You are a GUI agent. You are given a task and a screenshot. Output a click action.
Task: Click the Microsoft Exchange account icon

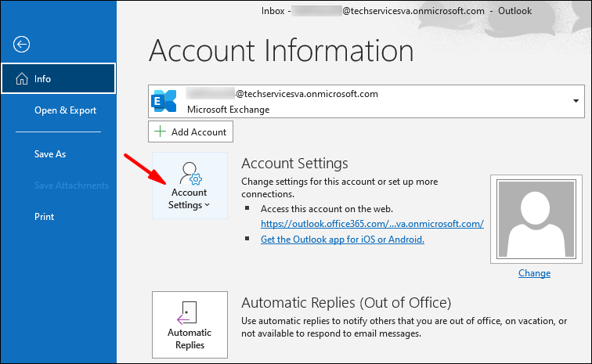click(x=164, y=101)
